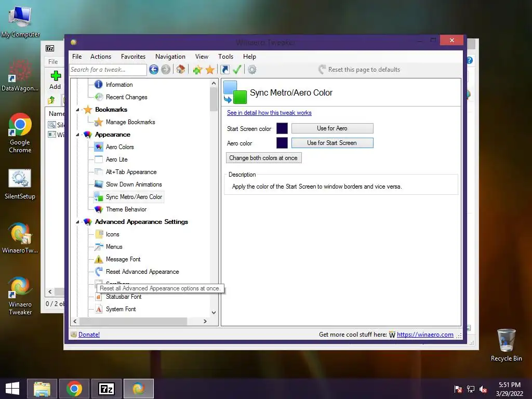Click the Aero color swatch
Image resolution: width=532 pixels, height=399 pixels.
point(282,143)
